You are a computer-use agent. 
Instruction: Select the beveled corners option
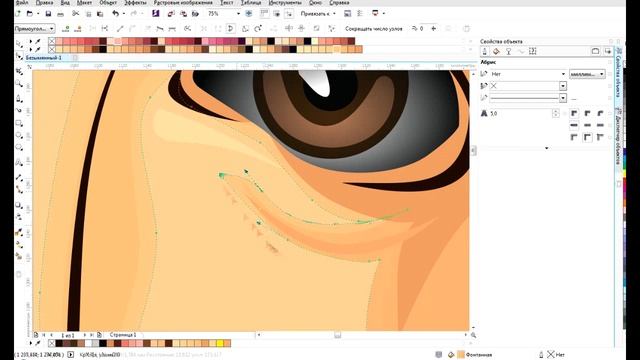point(600,113)
